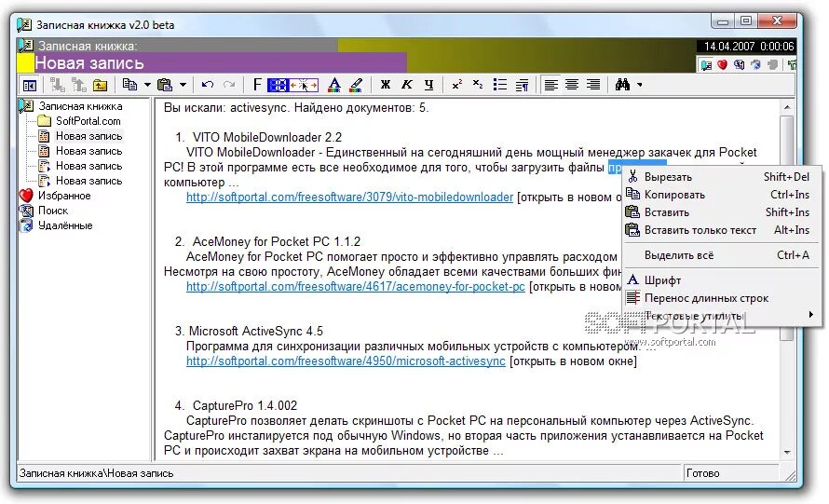Toggle Перенос длинных строк option
The height and width of the screenshot is (504, 829).
722,298
